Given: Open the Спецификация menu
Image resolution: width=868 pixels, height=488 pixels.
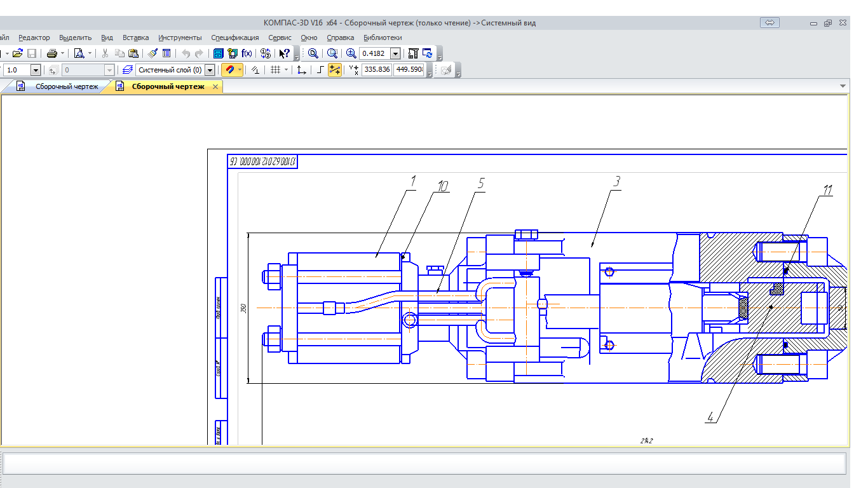Looking at the screenshot, I should [235, 37].
